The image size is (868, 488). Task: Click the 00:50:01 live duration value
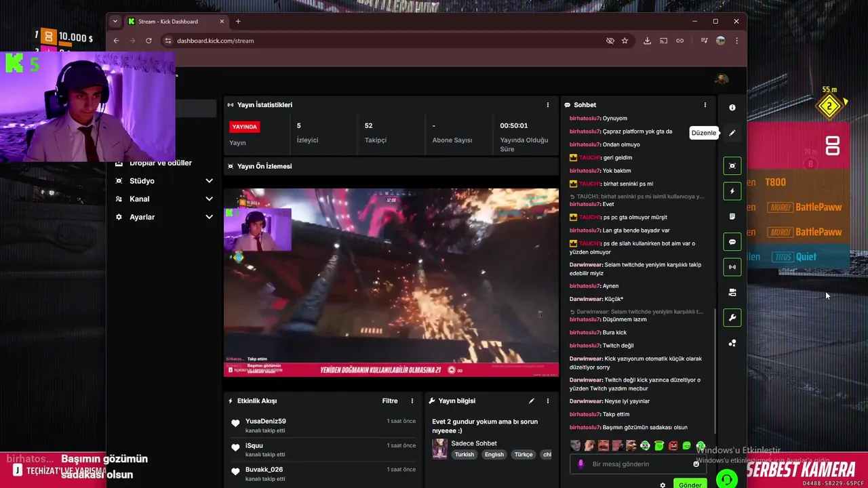(514, 125)
